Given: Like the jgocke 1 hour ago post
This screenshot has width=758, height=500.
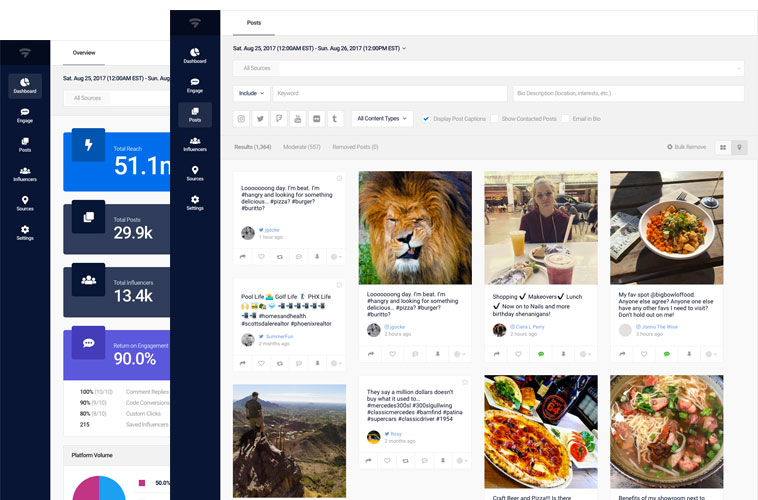Looking at the screenshot, I should (261, 257).
